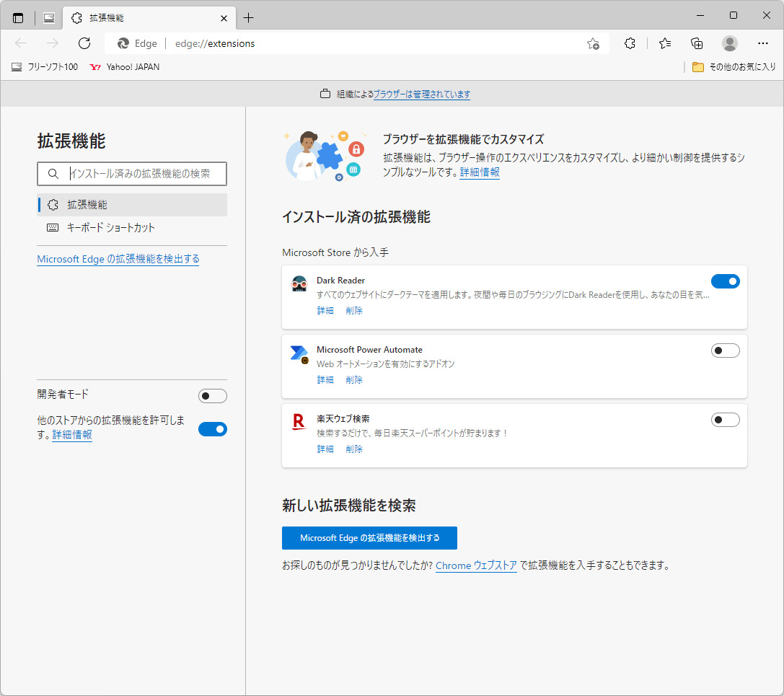This screenshot has width=784, height=696.
Task: Open the Extensions puzzle toolbar icon
Action: [x=630, y=43]
